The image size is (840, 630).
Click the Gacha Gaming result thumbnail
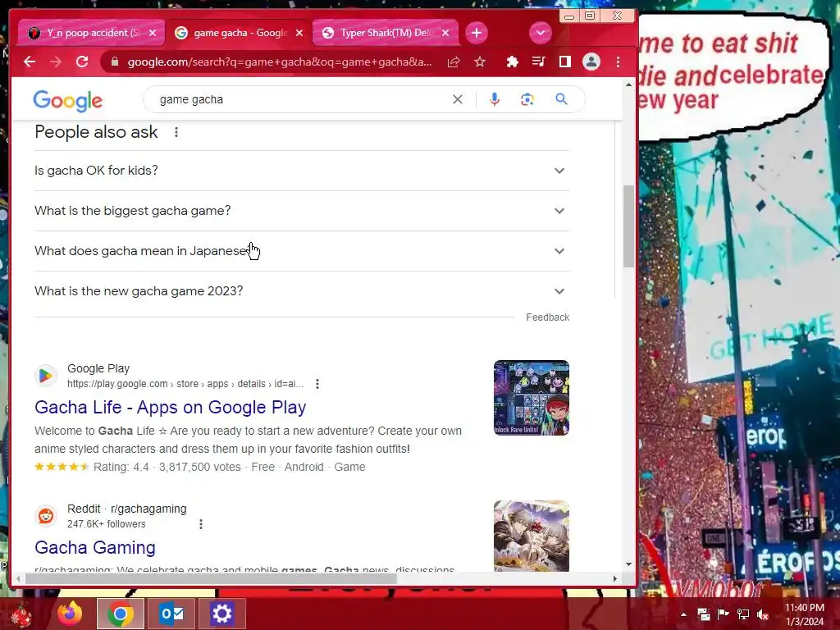tap(532, 536)
